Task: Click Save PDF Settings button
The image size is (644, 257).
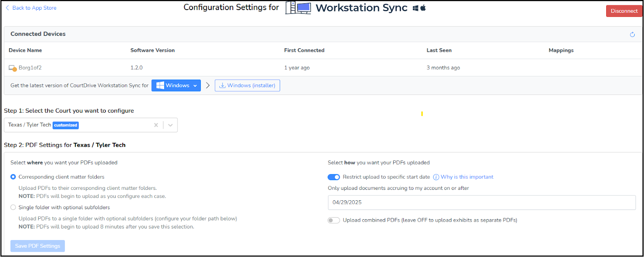Action: click(x=37, y=246)
